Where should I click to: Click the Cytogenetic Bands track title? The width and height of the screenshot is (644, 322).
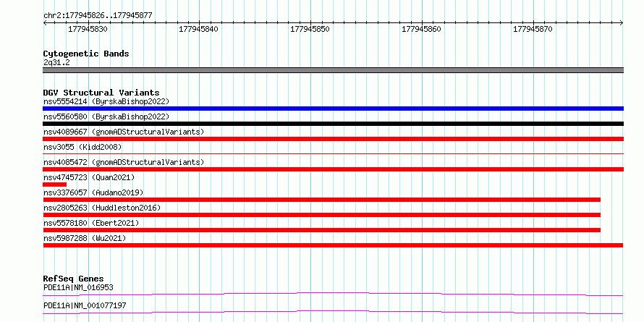[86, 54]
